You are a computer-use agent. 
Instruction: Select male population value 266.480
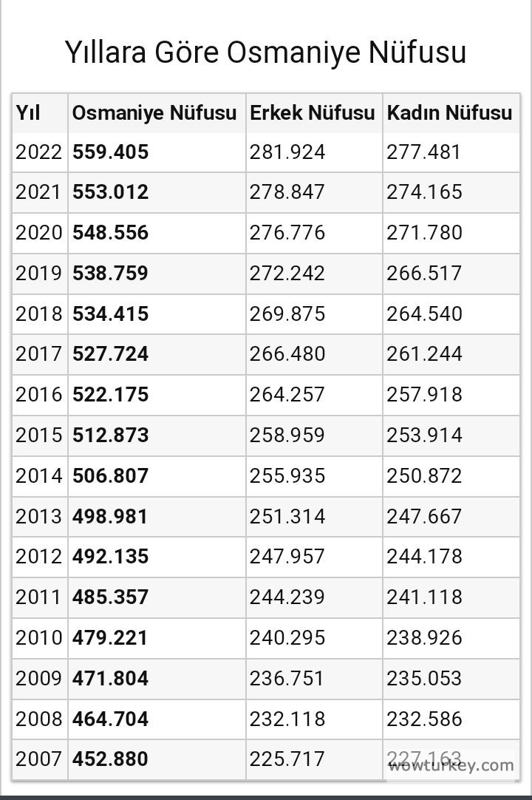[x=287, y=354]
